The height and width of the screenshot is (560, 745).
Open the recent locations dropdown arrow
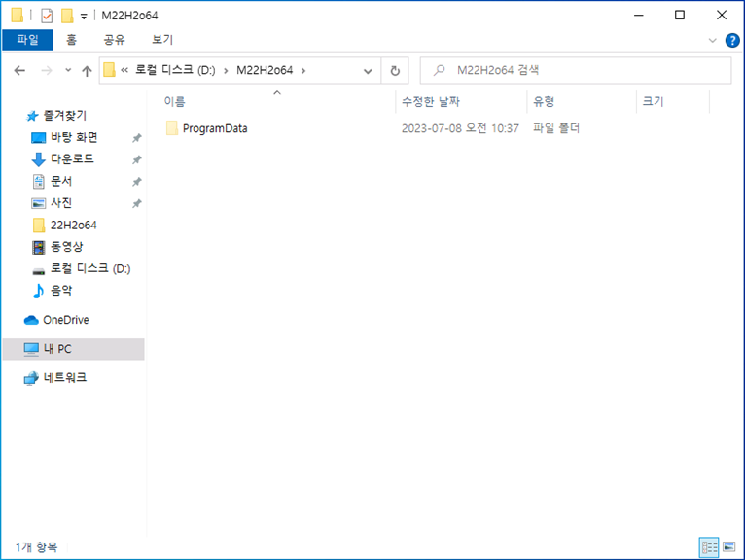(x=68, y=70)
